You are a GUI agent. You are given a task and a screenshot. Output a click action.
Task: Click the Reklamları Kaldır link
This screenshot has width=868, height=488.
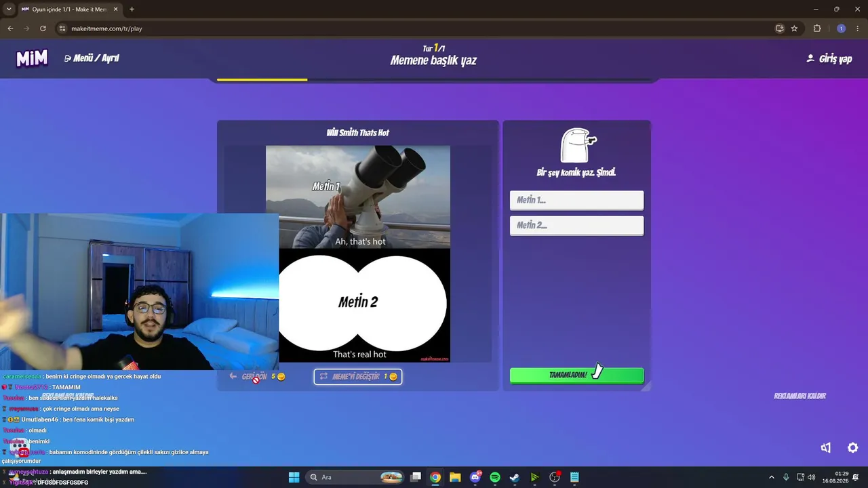click(800, 396)
